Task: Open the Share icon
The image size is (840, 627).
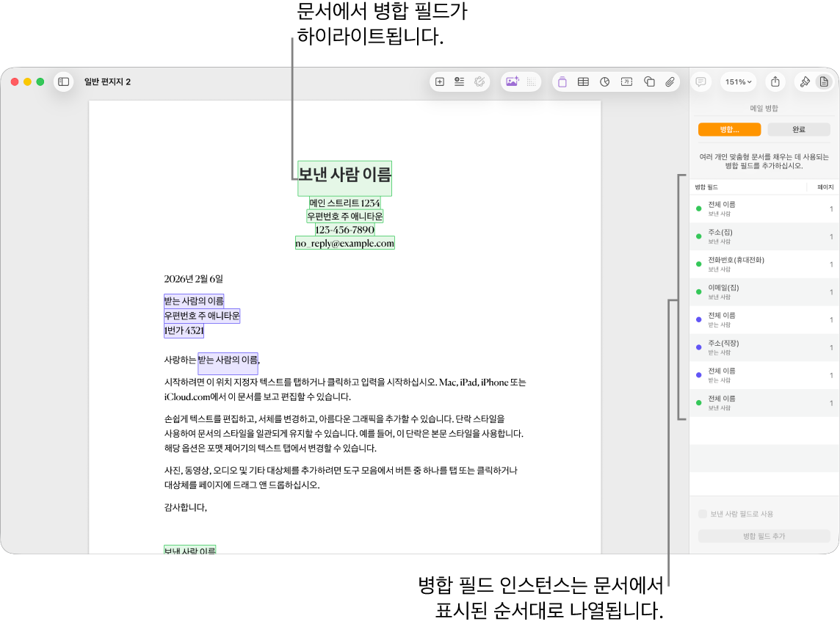Action: tap(775, 82)
